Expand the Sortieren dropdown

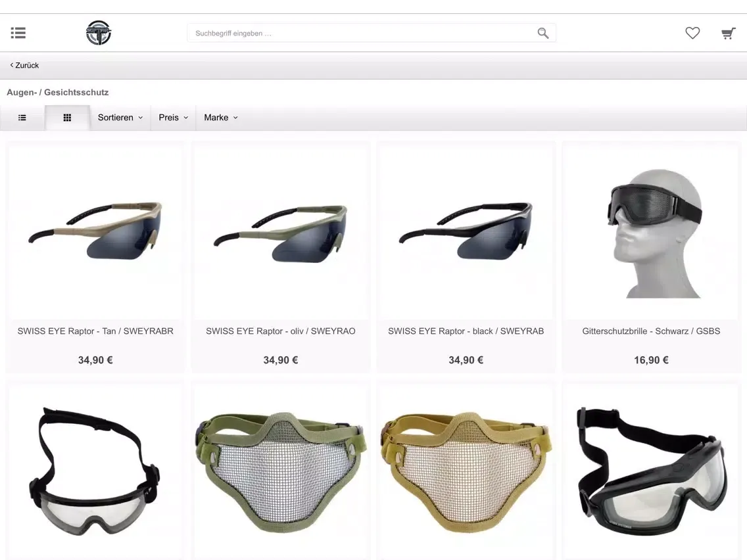pyautogui.click(x=120, y=118)
